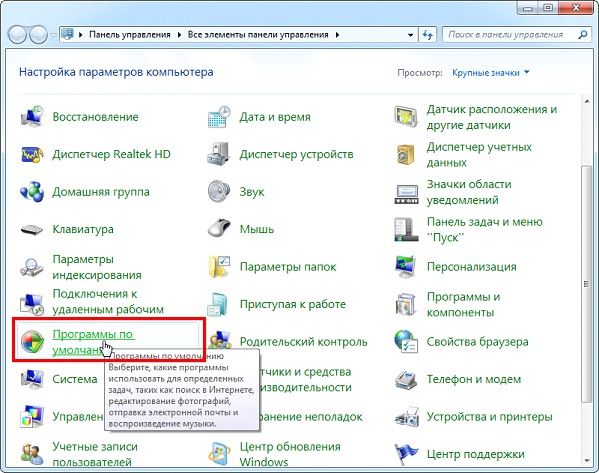Select Панель управления breadcrumb in address bar
Image resolution: width=599 pixels, height=473 pixels.
pyautogui.click(x=130, y=35)
